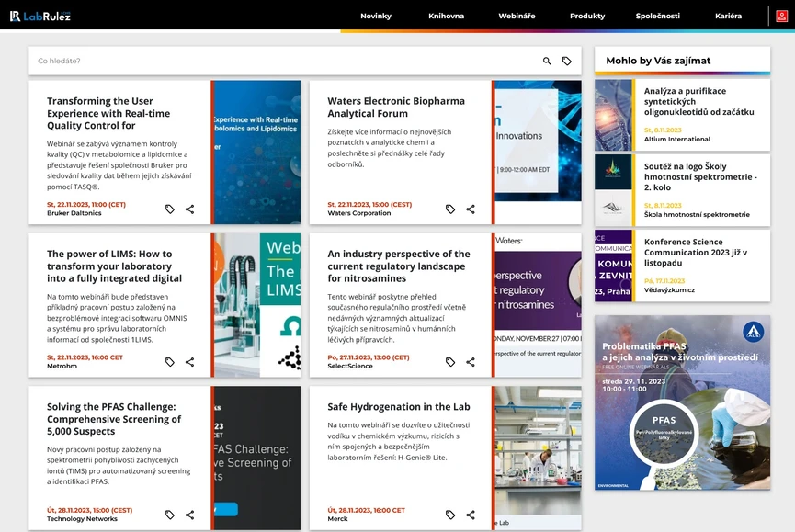Image resolution: width=795 pixels, height=532 pixels.
Task: Click the Science Communication conference thumbnail
Action: [x=613, y=266]
